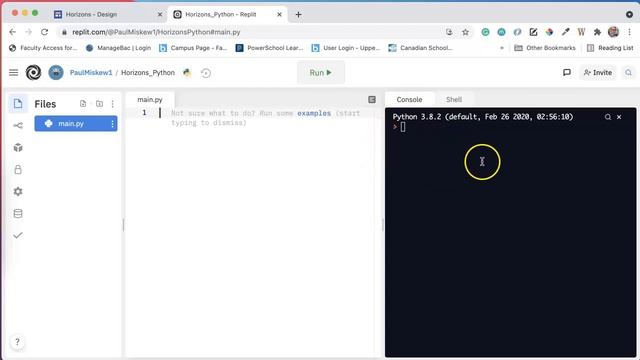Open the chat speech bubble icon
The height and width of the screenshot is (360, 640).
click(567, 73)
